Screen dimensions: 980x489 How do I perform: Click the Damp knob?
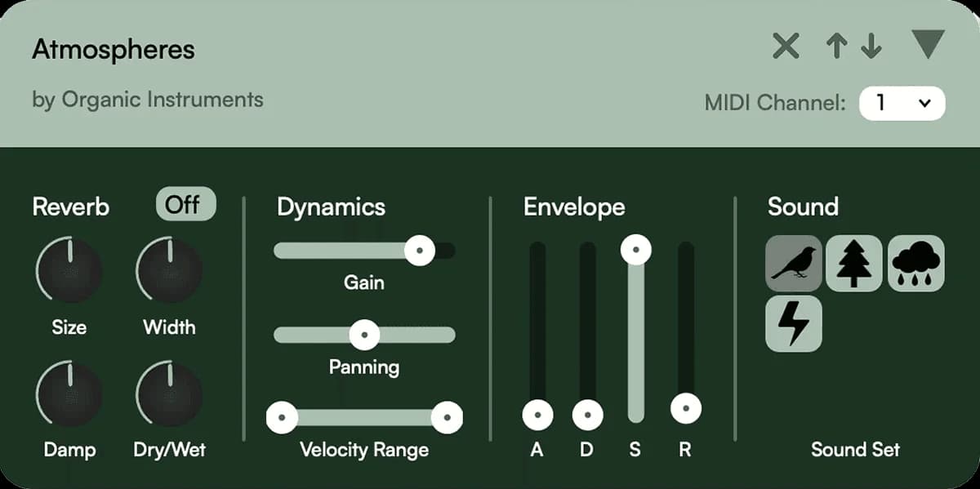pyautogui.click(x=69, y=394)
